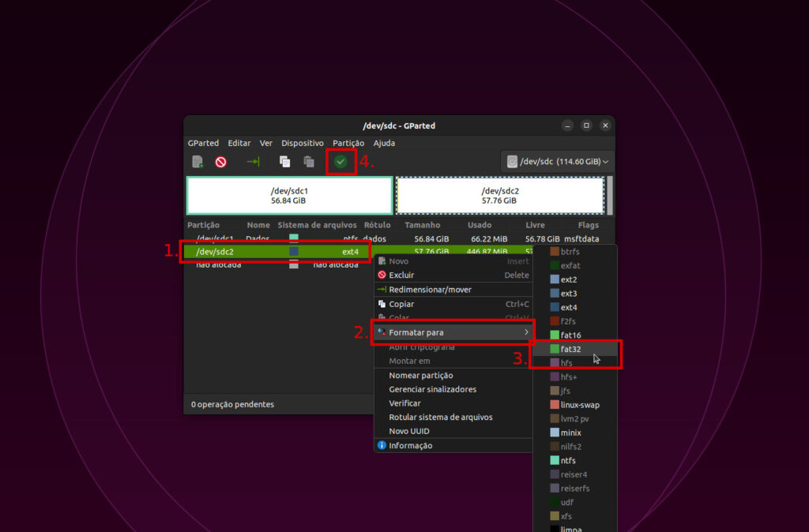Click the msftdata flag in the sdc1 row

pos(581,239)
